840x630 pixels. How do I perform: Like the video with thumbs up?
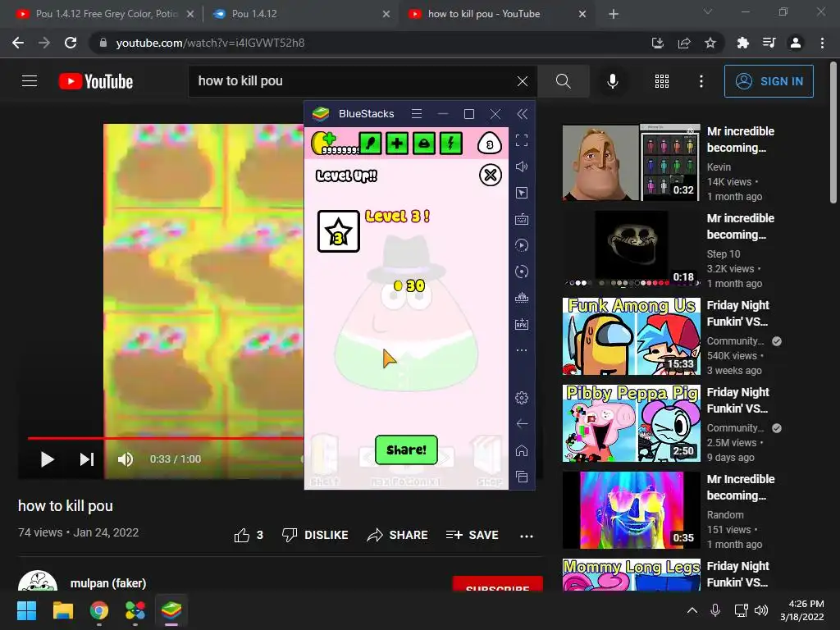[249, 535]
